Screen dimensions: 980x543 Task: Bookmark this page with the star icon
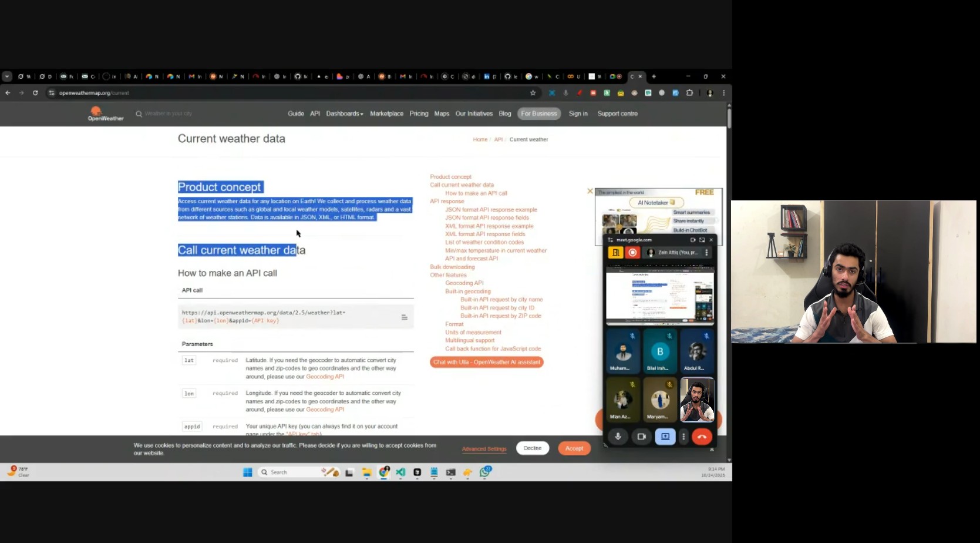(533, 93)
